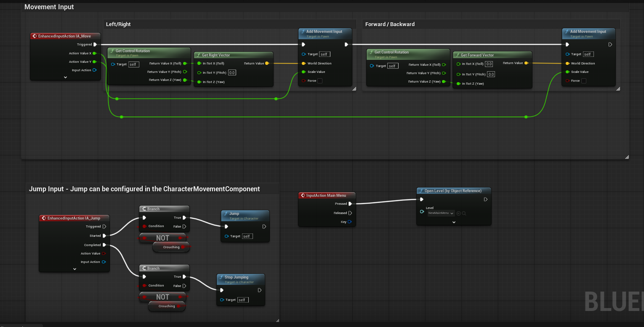The image size is (644, 327).
Task: Click the Released exec pin on InputAction Main Menu
Action: 350,213
